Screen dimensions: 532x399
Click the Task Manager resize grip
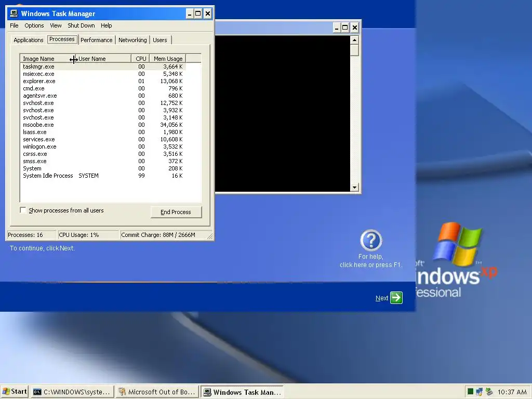pyautogui.click(x=210, y=236)
